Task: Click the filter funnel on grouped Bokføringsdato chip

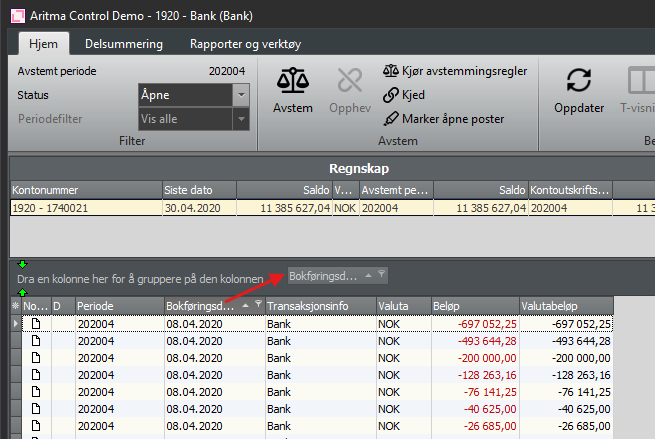Action: [381, 275]
